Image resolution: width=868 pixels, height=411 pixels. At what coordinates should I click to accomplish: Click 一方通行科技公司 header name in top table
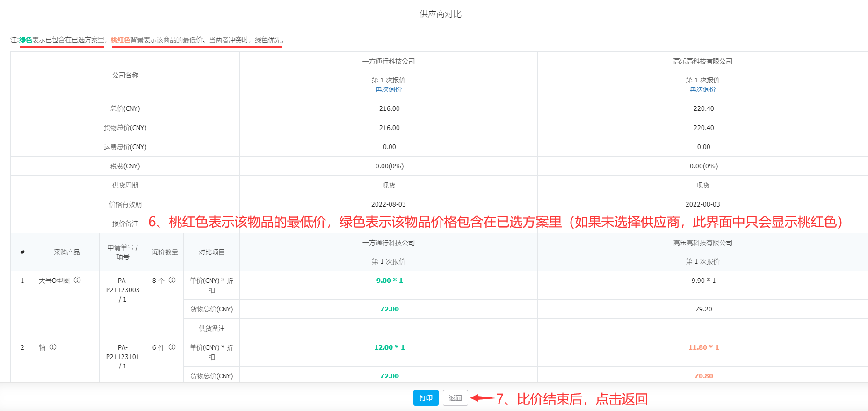pos(389,61)
